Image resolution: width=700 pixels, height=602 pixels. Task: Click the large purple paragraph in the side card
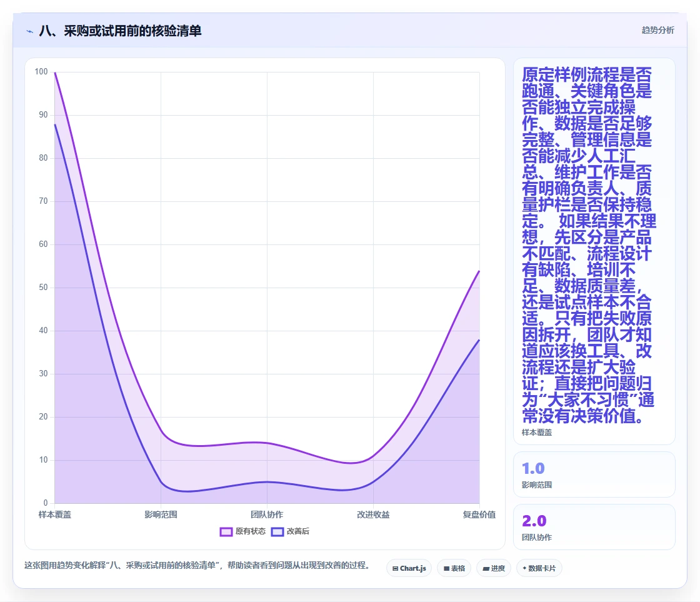588,244
